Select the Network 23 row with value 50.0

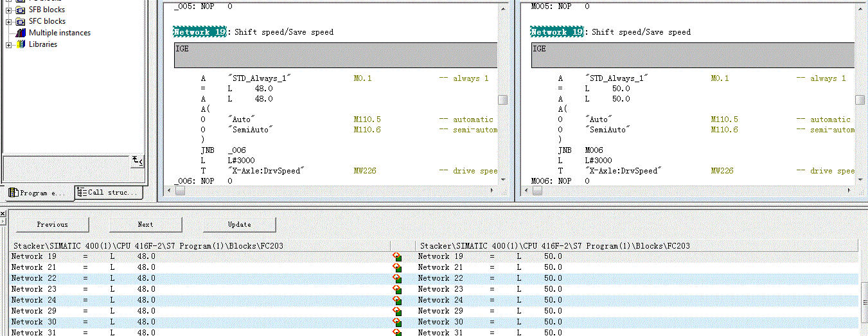637,290
